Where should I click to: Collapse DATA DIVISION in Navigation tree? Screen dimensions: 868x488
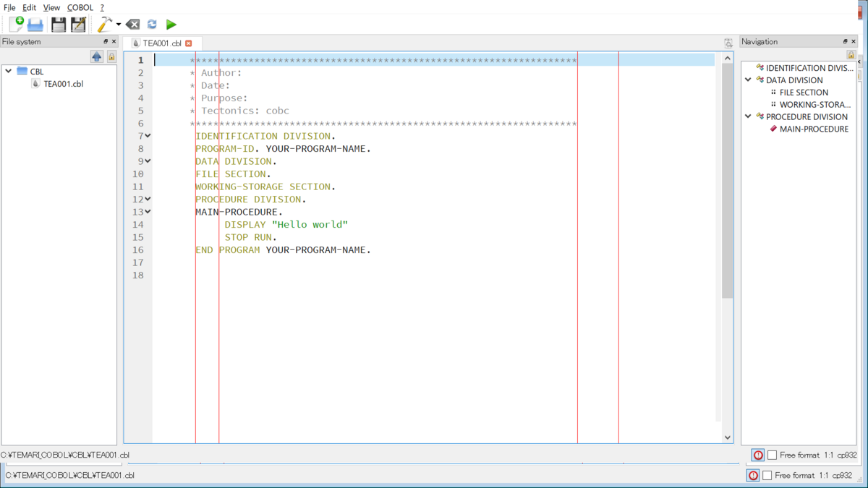coord(748,80)
